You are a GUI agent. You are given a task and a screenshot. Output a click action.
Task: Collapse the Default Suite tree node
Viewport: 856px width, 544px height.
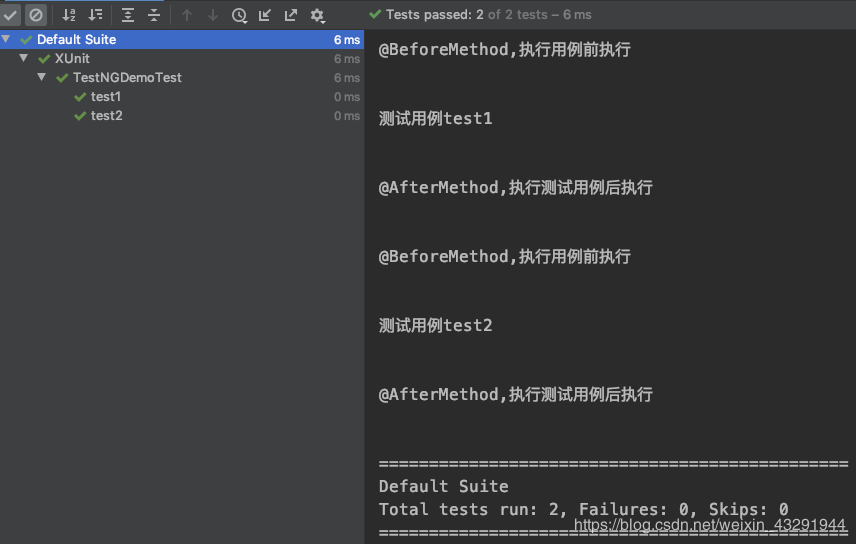point(7,40)
